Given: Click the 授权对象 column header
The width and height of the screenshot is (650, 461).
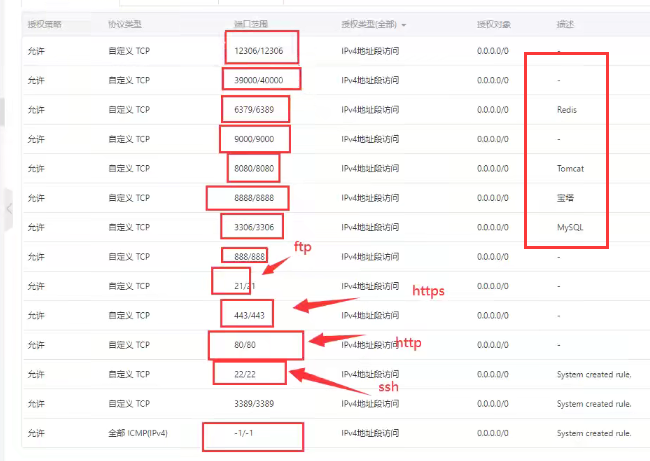Looking at the screenshot, I should (x=493, y=22).
